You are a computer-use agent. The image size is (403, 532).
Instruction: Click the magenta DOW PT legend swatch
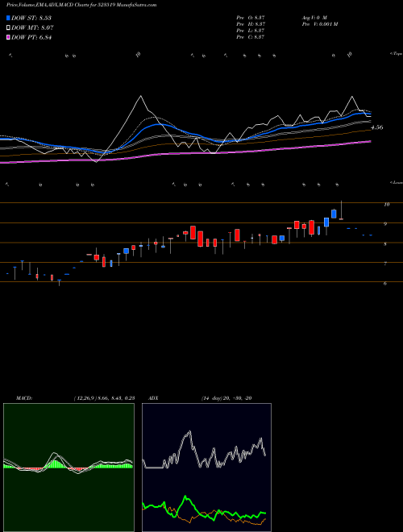[x=8, y=38]
